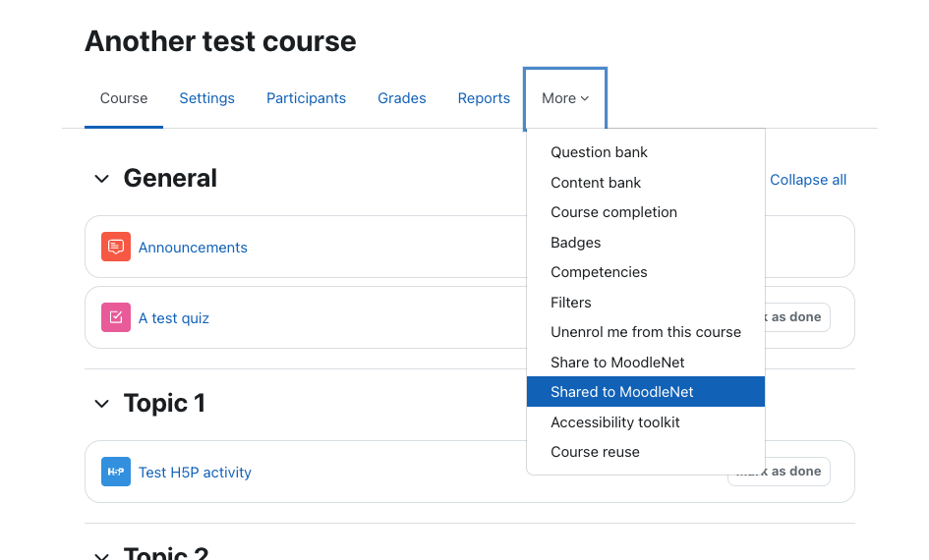Switch to the Settings tab
The height and width of the screenshot is (560, 929).
tap(206, 98)
